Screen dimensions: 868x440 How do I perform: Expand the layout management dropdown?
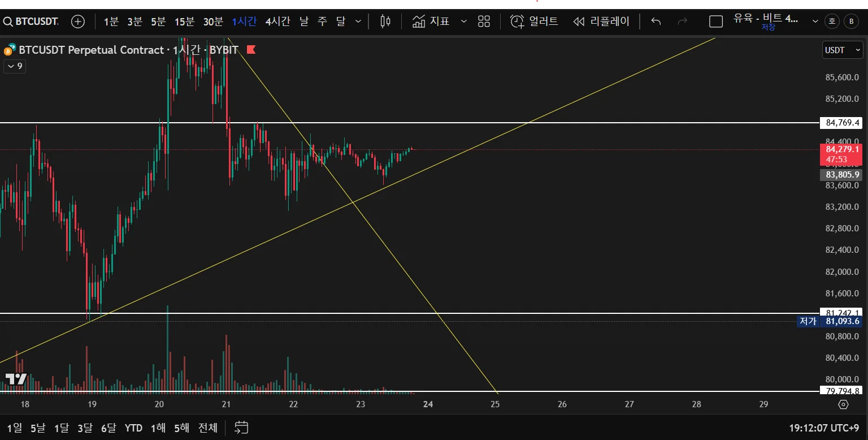point(815,21)
